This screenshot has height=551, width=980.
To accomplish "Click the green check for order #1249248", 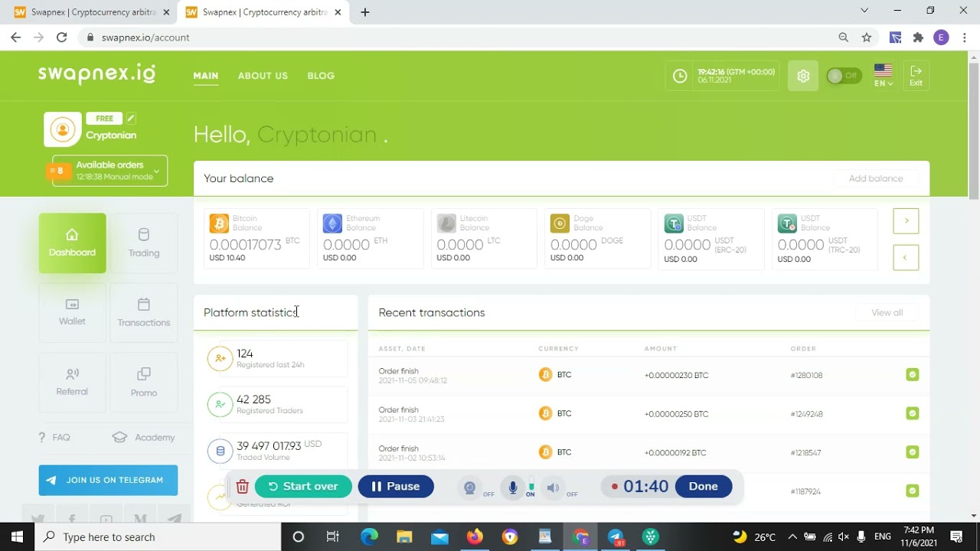I will [x=912, y=413].
